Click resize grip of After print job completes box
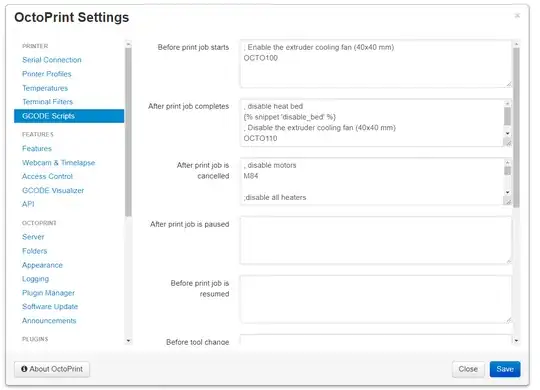The height and width of the screenshot is (390, 540). (x=508, y=143)
